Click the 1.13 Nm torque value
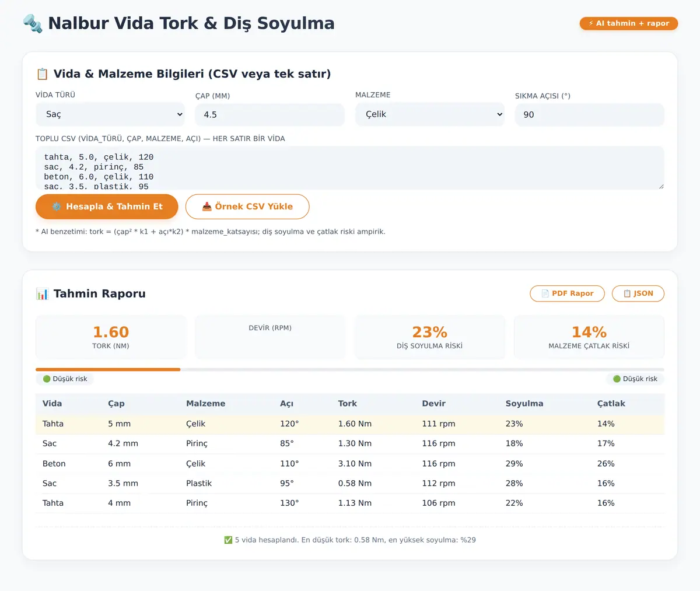This screenshot has width=700, height=591. click(x=355, y=503)
